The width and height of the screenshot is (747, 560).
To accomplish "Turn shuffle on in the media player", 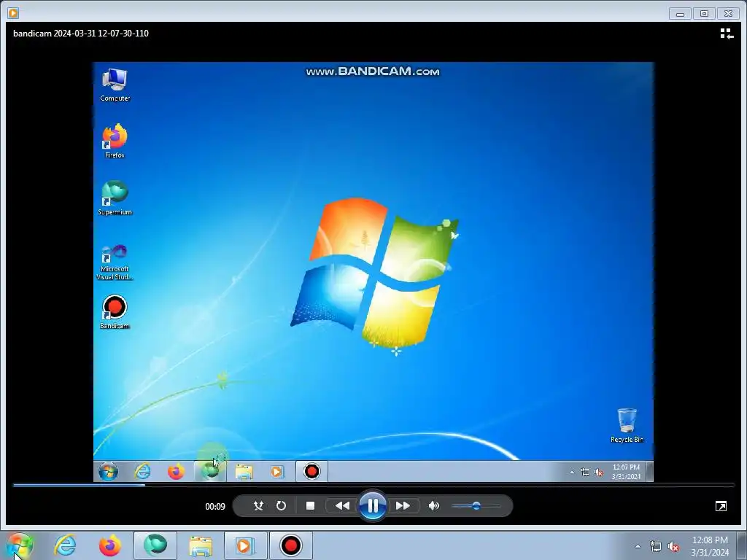I will pyautogui.click(x=258, y=506).
